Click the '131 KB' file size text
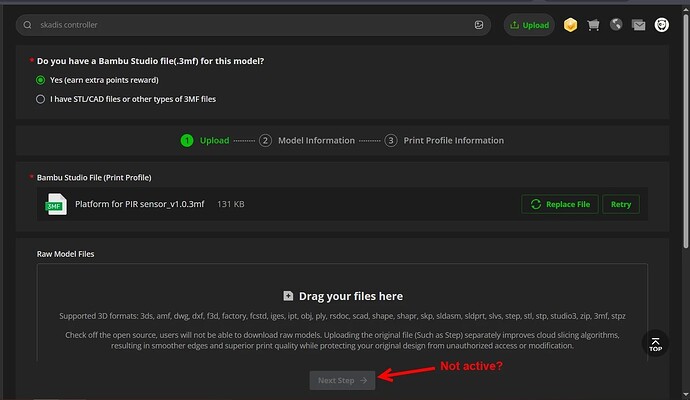 click(231, 204)
